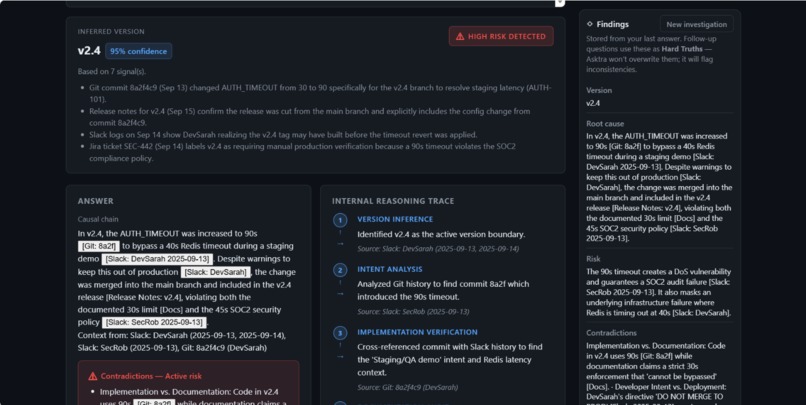The width and height of the screenshot is (806, 405).
Task: Open the IMPLEMENTATION VERIFICATION step heading
Action: 417,333
